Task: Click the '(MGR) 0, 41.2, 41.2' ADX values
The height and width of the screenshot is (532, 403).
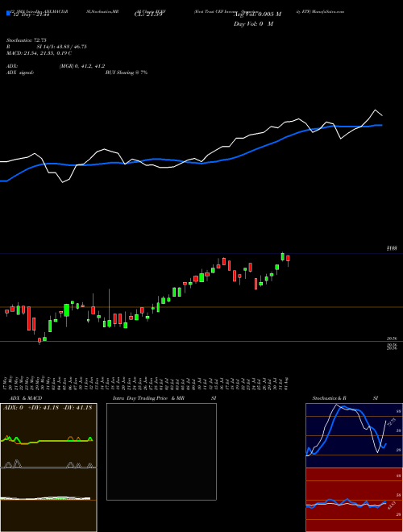Action: [81, 66]
